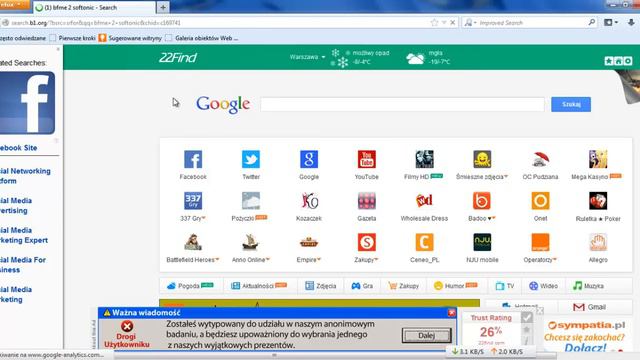Viewport: 640px width, 360px height.
Task: Open the downloads arrow icon in toolbar
Action: (631, 23)
